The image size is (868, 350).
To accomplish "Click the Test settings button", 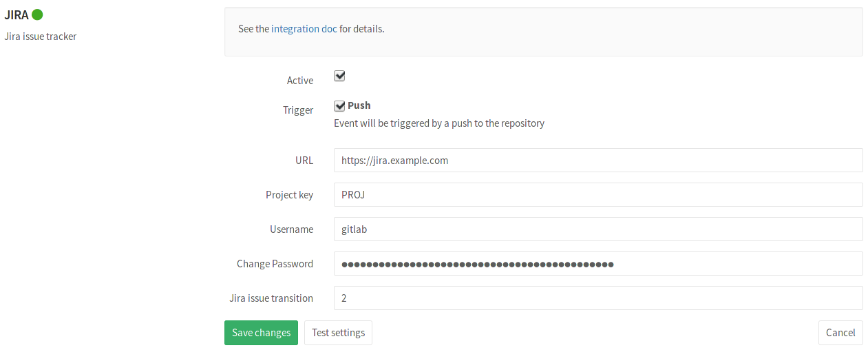I will [x=338, y=333].
